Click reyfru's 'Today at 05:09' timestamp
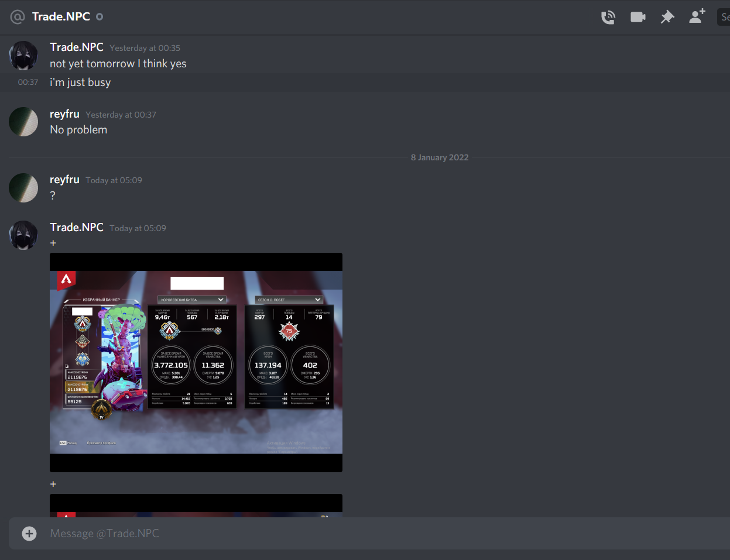This screenshot has width=730, height=560. (x=114, y=180)
